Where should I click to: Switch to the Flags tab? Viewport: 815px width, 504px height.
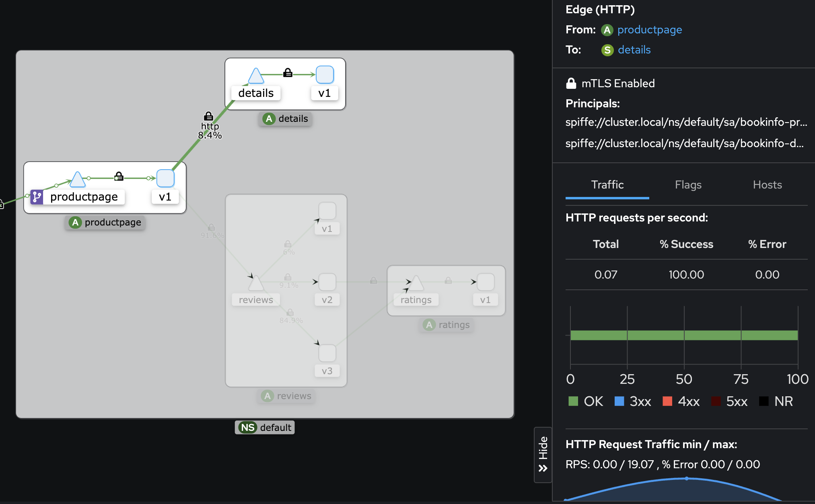pos(688,185)
